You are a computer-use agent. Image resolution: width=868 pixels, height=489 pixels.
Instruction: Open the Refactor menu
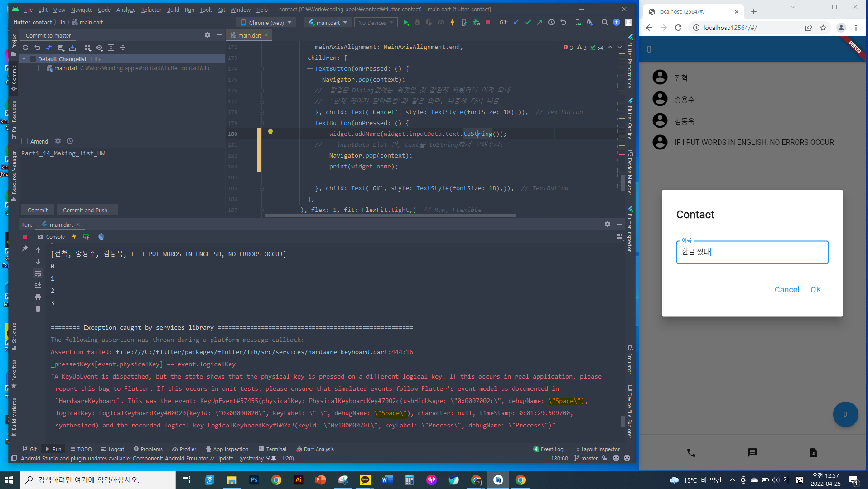pos(151,10)
